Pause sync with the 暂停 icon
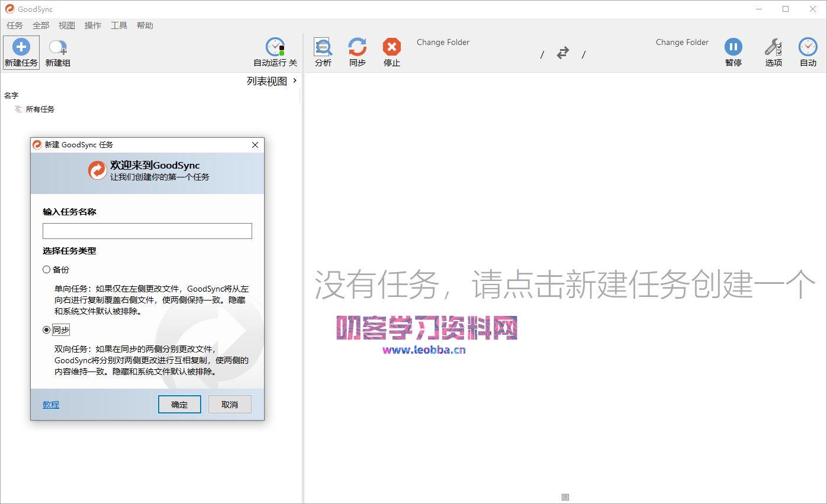827x504 pixels. click(x=733, y=51)
